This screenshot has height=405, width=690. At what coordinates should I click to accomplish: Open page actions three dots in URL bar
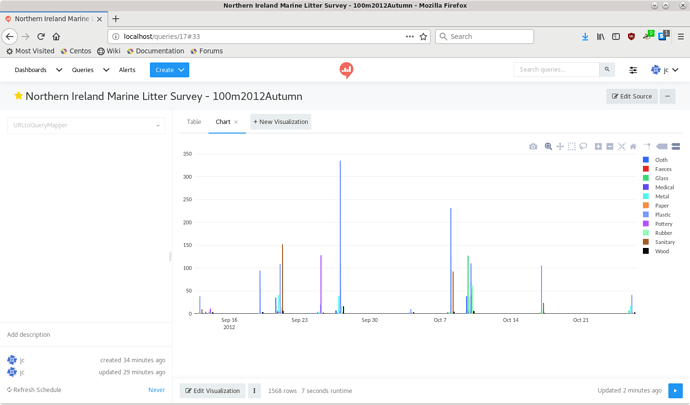pyautogui.click(x=410, y=37)
